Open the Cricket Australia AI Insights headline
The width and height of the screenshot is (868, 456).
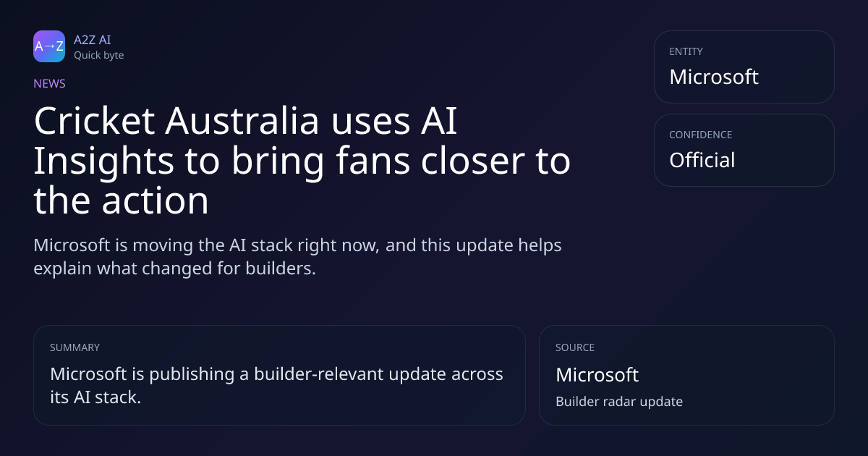(302, 161)
